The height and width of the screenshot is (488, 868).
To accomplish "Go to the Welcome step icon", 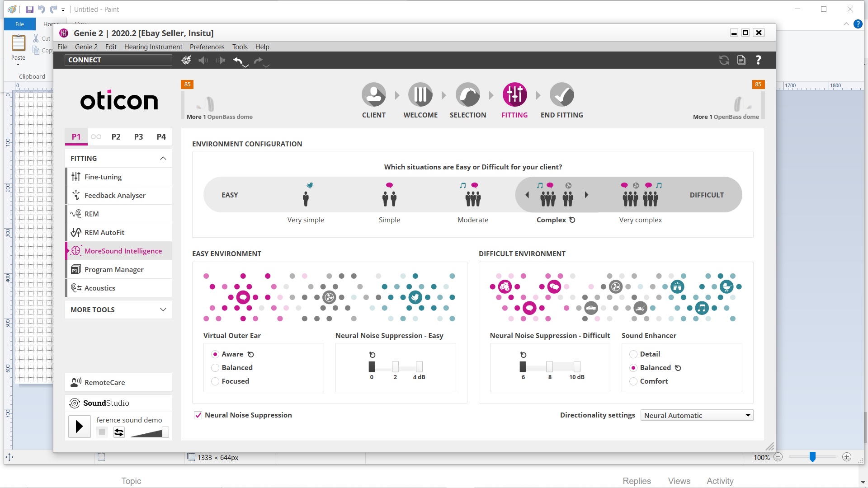I will pyautogui.click(x=420, y=95).
